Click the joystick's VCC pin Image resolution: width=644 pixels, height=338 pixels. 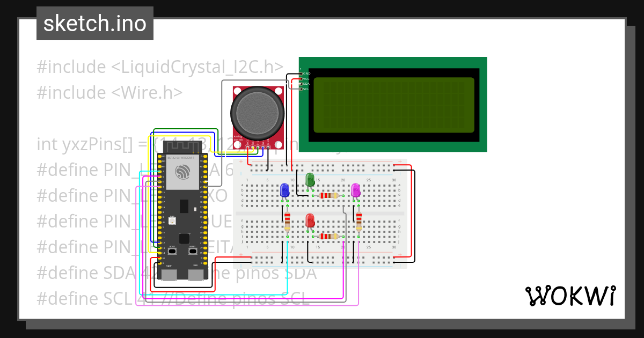(248, 146)
